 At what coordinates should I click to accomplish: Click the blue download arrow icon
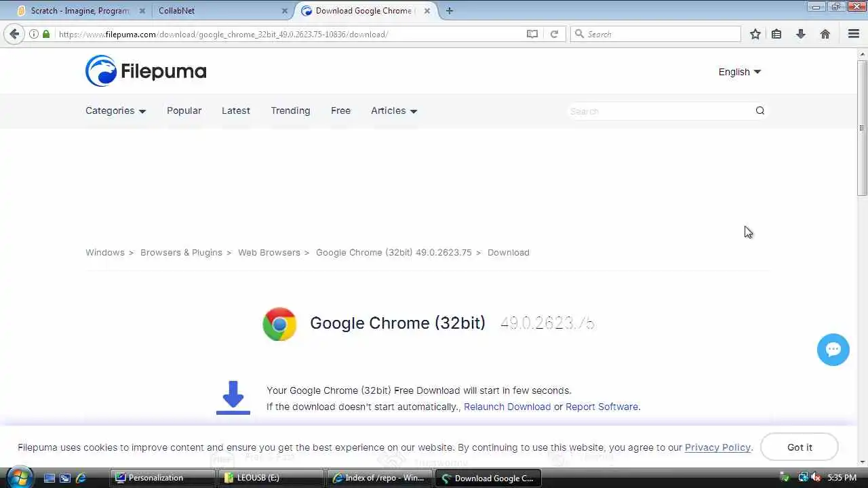233,397
